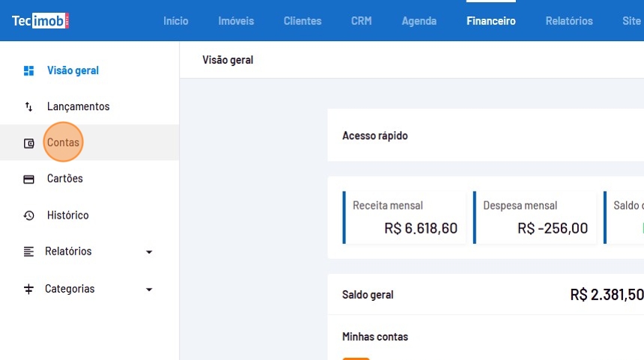Go to the Clientes top menu
The height and width of the screenshot is (360, 644).
click(x=303, y=21)
